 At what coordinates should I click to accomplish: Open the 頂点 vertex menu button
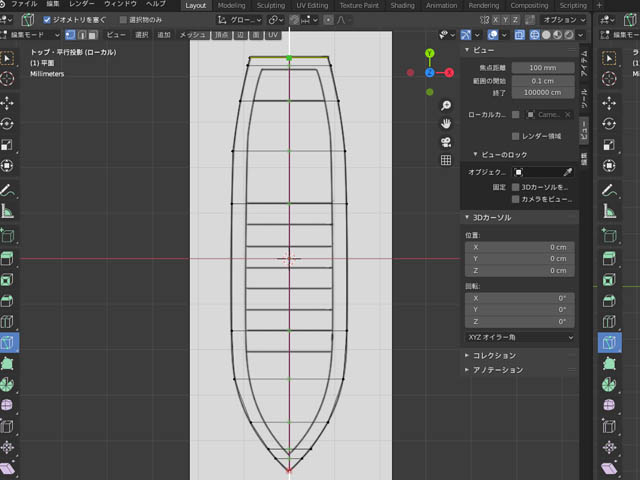pyautogui.click(x=222, y=35)
